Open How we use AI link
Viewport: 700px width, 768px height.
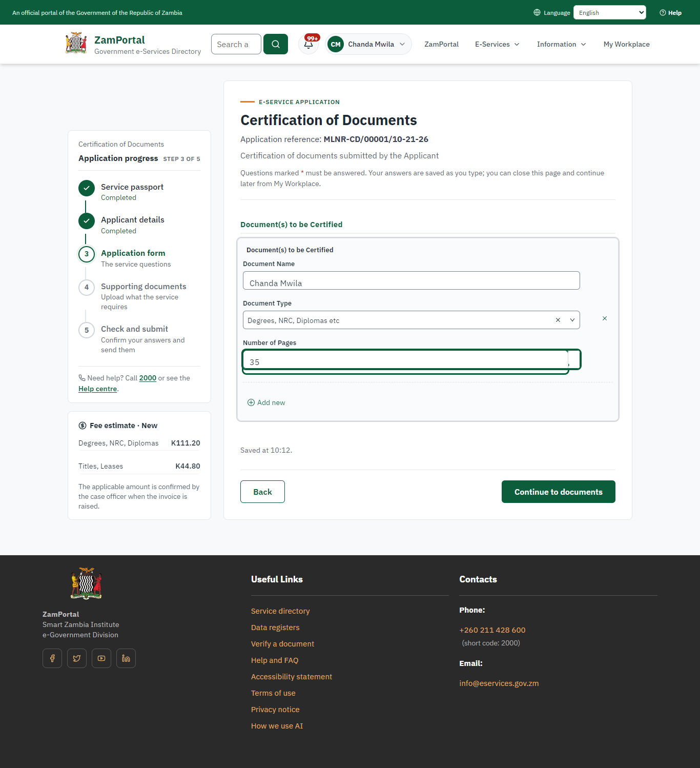tap(277, 726)
